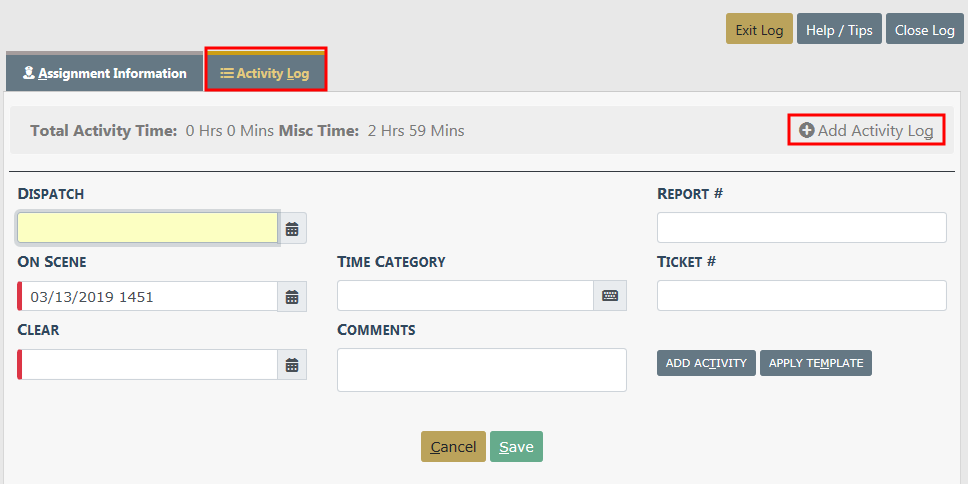This screenshot has height=484, width=968.
Task: Cancel the activity log entry
Action: pos(453,447)
